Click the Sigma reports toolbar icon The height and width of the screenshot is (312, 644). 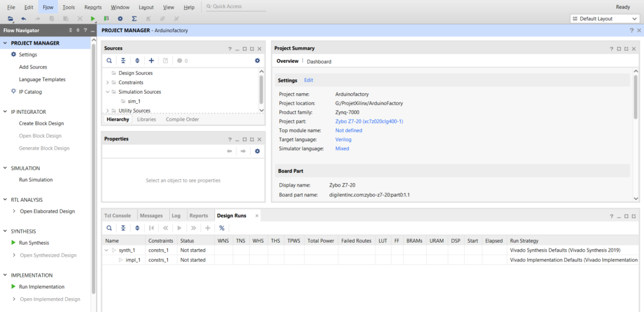click(134, 19)
